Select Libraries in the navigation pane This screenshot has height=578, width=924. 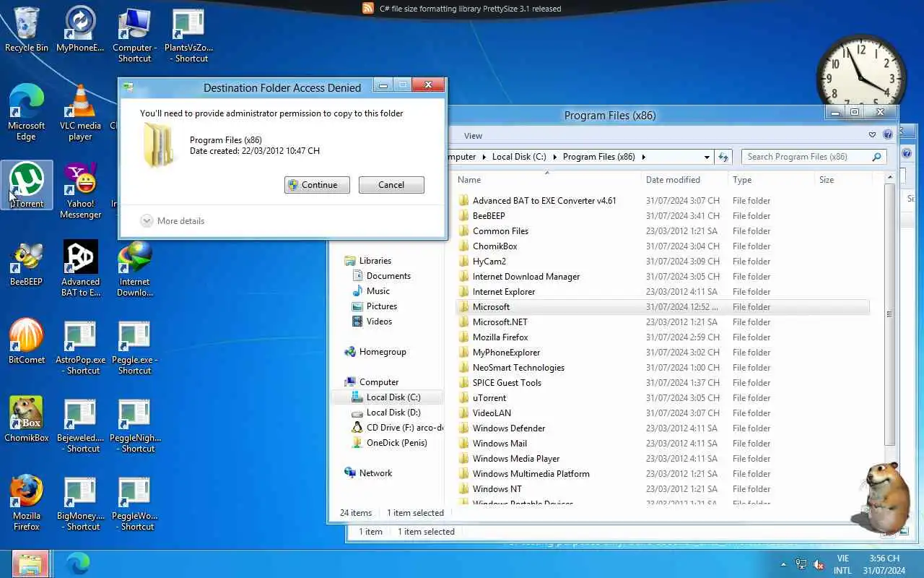click(375, 261)
